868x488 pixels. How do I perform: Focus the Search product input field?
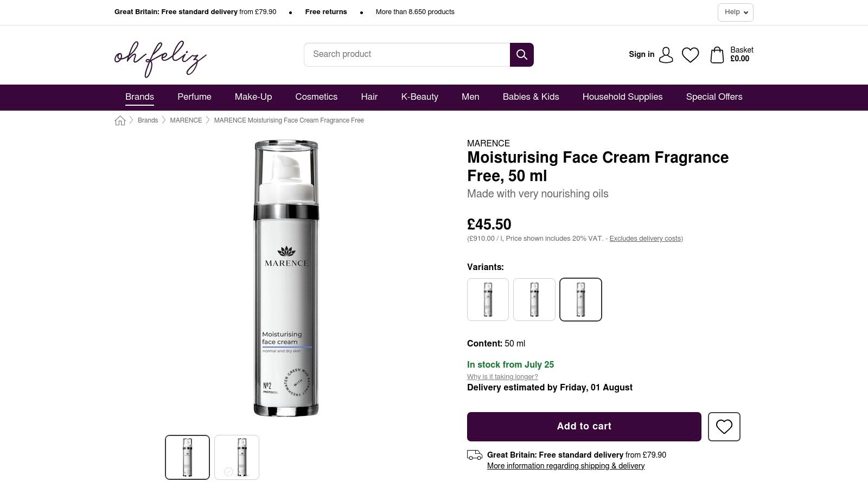(407, 55)
